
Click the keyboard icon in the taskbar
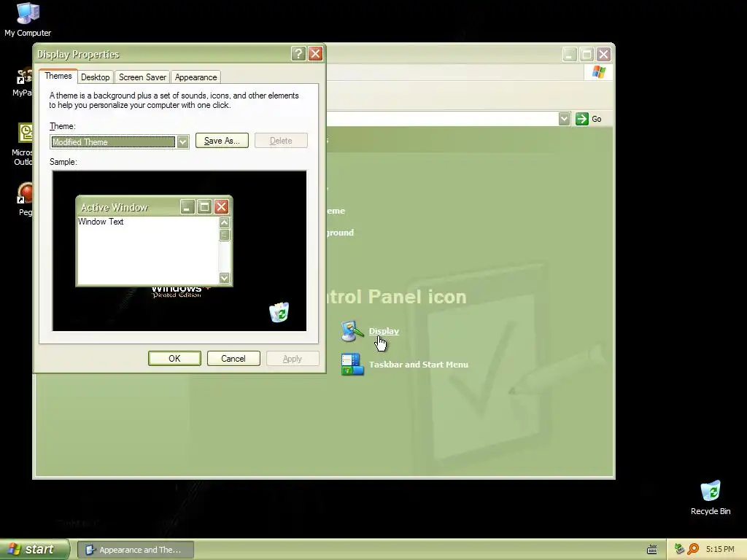[x=651, y=550]
